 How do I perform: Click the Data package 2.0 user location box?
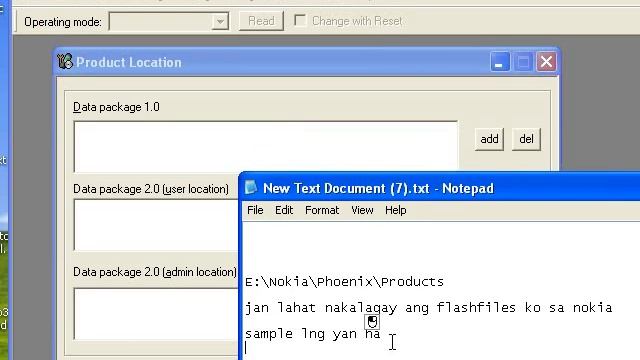[156, 225]
